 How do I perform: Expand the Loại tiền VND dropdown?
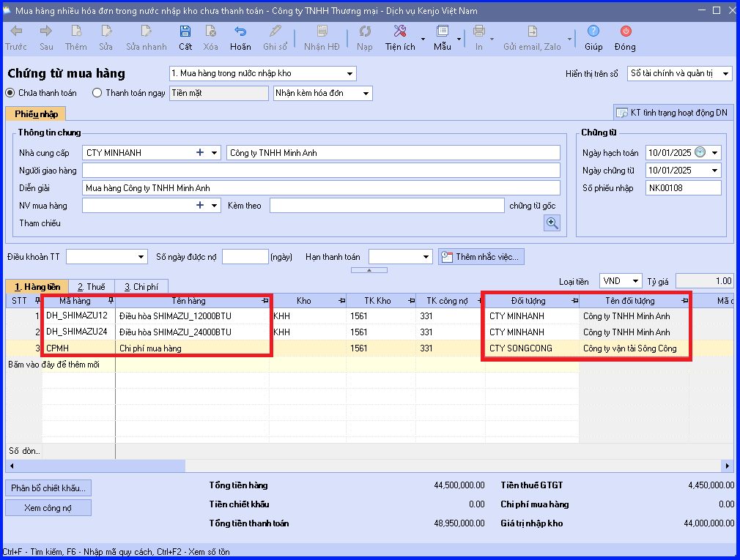point(636,281)
